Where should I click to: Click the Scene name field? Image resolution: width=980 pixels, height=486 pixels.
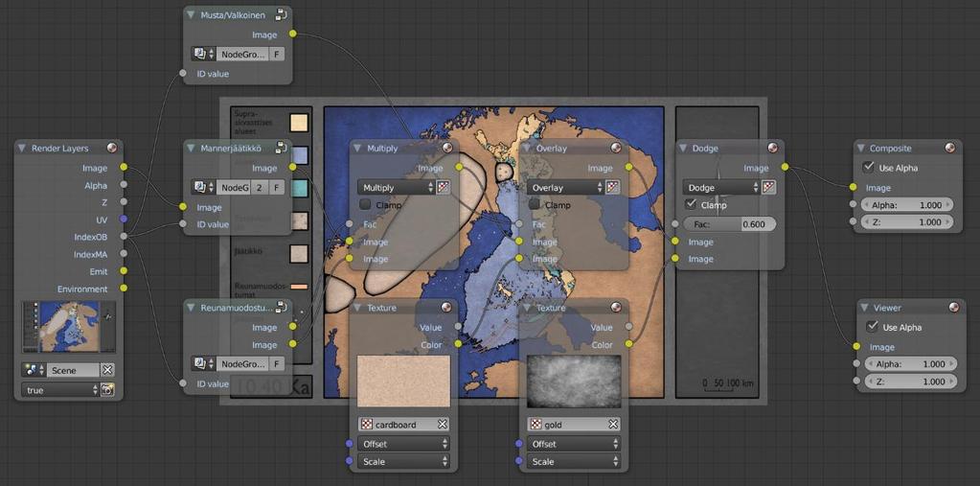(x=73, y=370)
